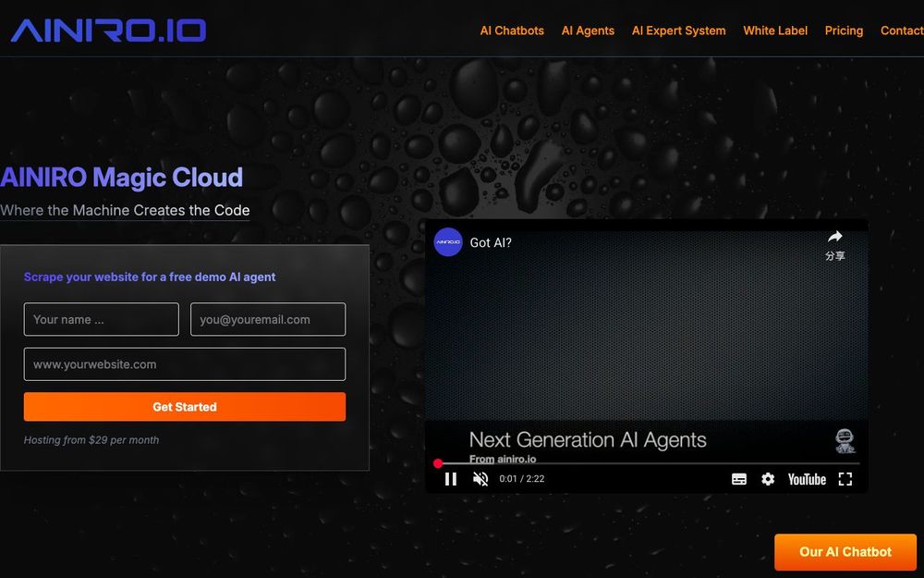This screenshot has width=924, height=578.
Task: Unmute the video player
Action: 480,479
